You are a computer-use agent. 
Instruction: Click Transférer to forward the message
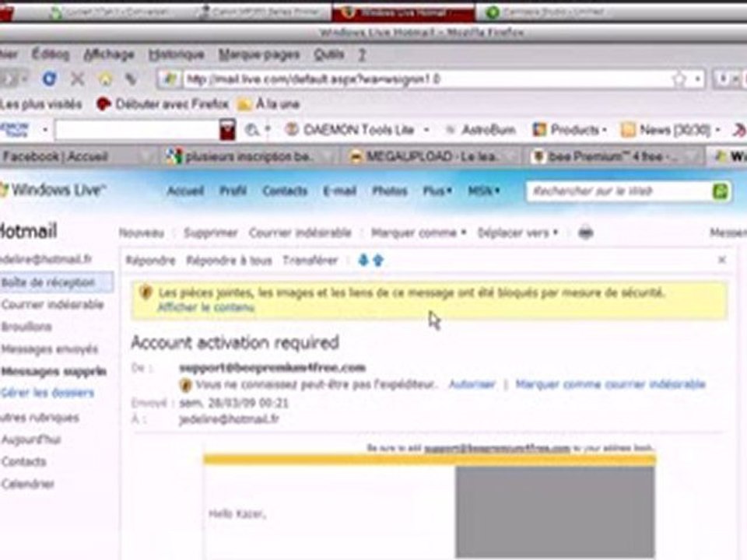pos(310,261)
